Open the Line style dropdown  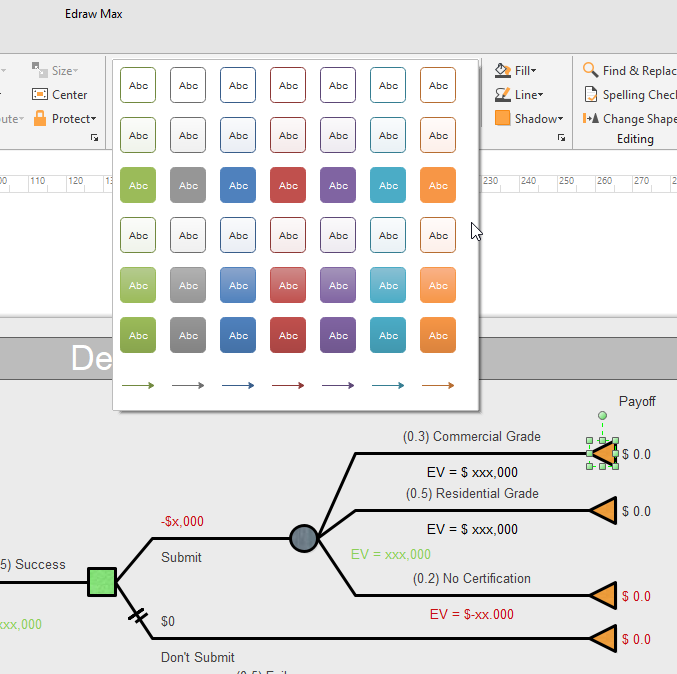[519, 95]
